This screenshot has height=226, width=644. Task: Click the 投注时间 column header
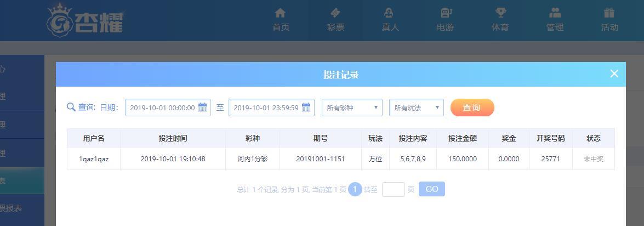(173, 138)
